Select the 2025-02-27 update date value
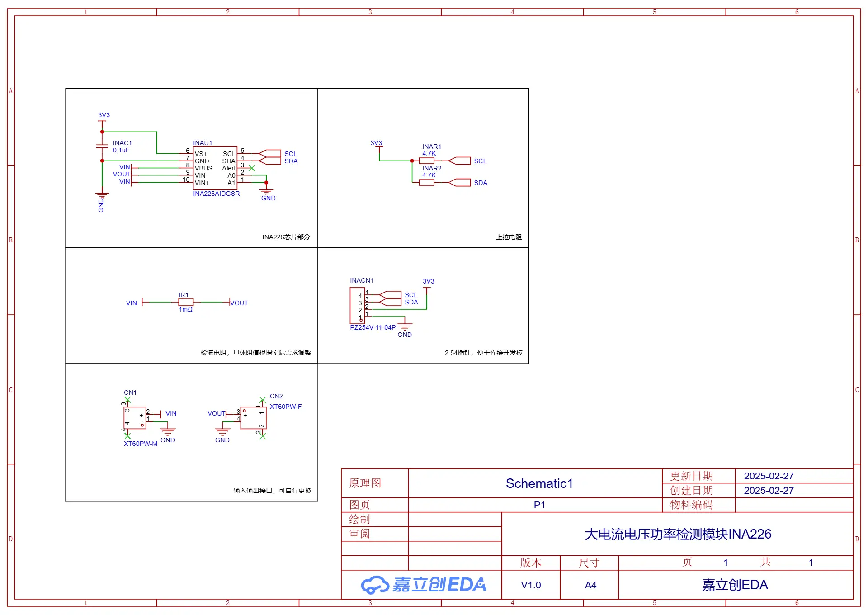868x615 pixels. [x=769, y=476]
